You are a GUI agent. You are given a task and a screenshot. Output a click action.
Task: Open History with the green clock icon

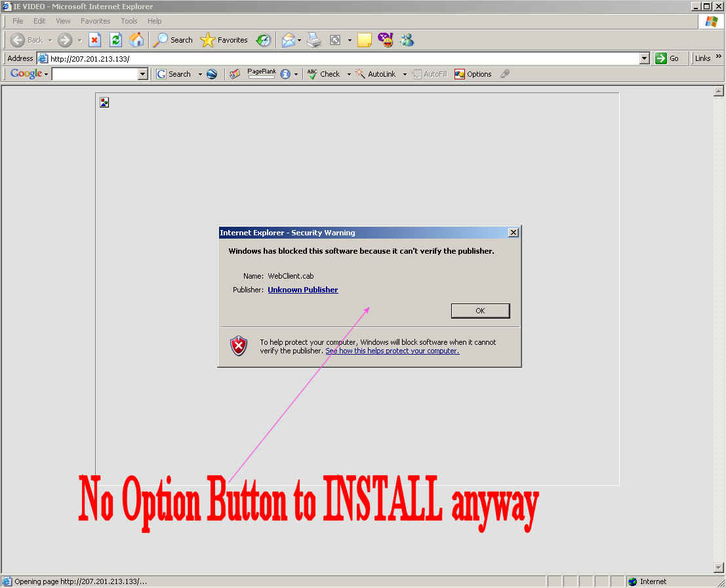coord(264,40)
